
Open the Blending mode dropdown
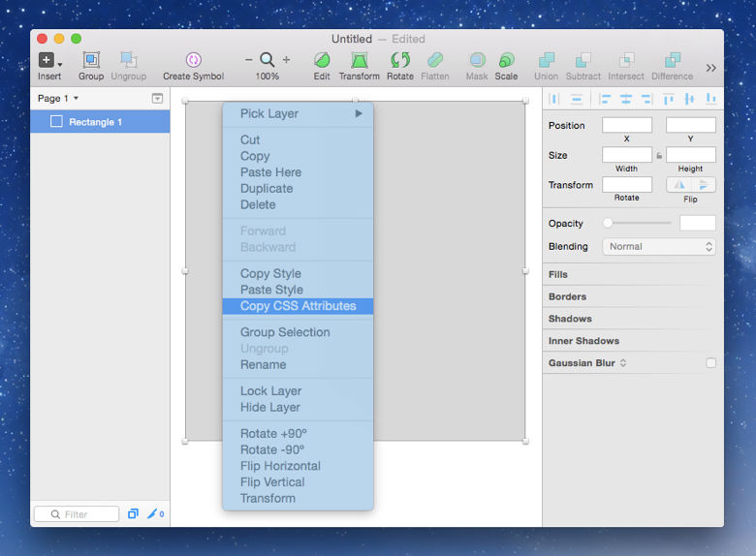click(659, 247)
